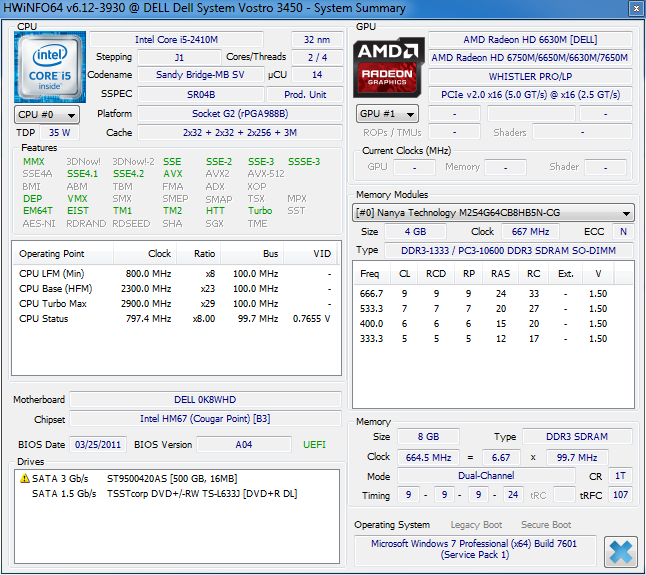Click the J1 stepping field
The height and width of the screenshot is (575, 646).
[179, 57]
